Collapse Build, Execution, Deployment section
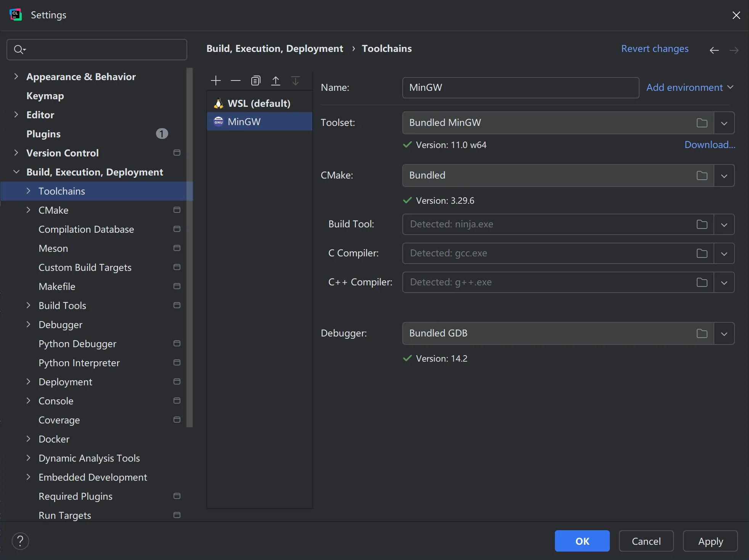 click(x=16, y=172)
